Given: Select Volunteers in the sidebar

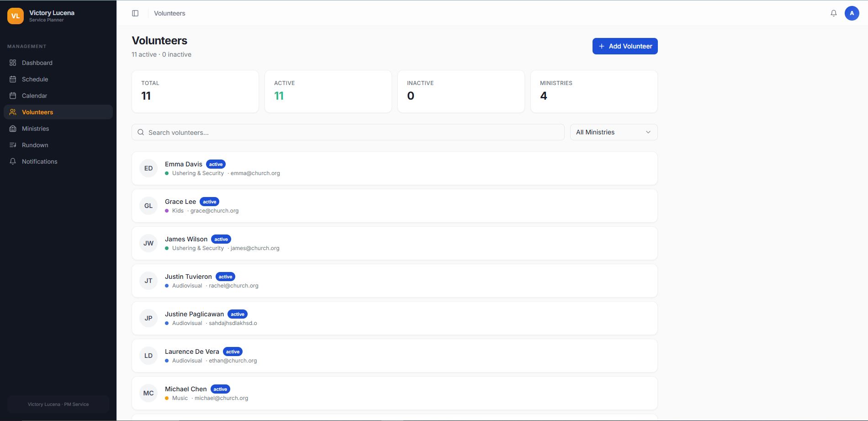Looking at the screenshot, I should coord(58,112).
